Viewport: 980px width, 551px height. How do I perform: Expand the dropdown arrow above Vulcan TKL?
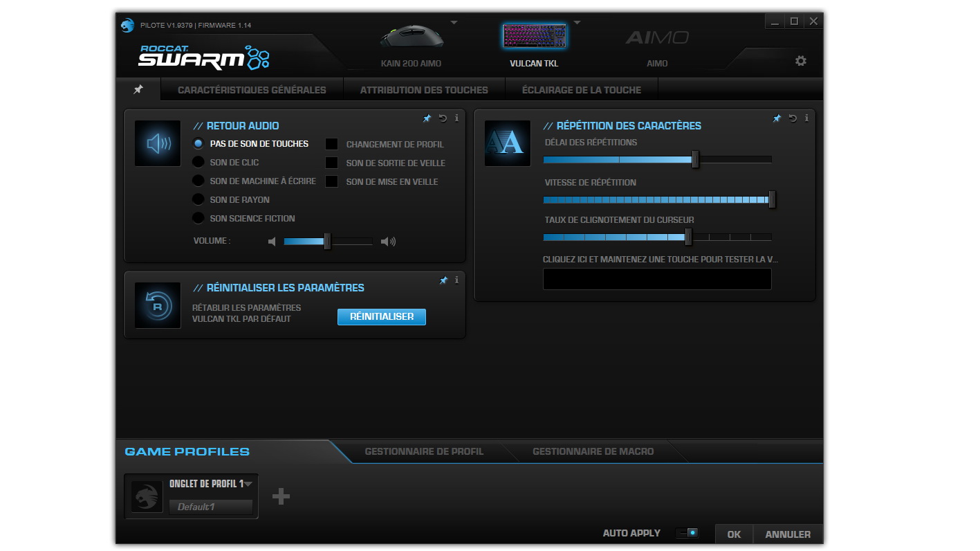tap(577, 21)
